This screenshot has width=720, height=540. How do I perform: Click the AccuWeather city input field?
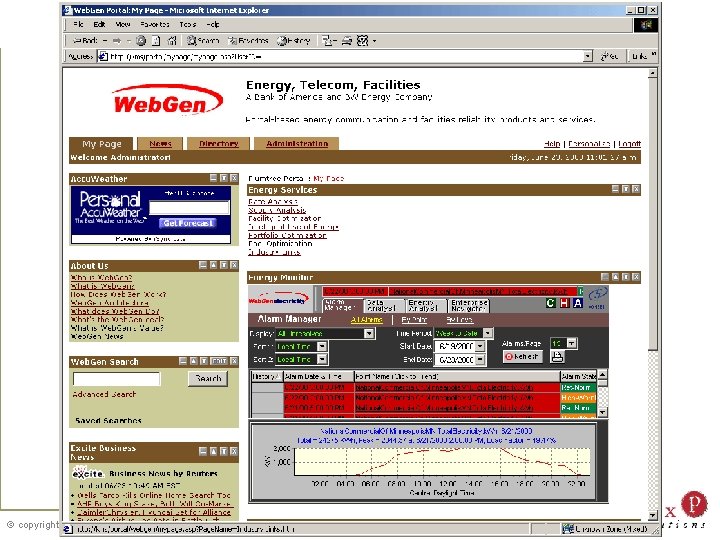(189, 208)
